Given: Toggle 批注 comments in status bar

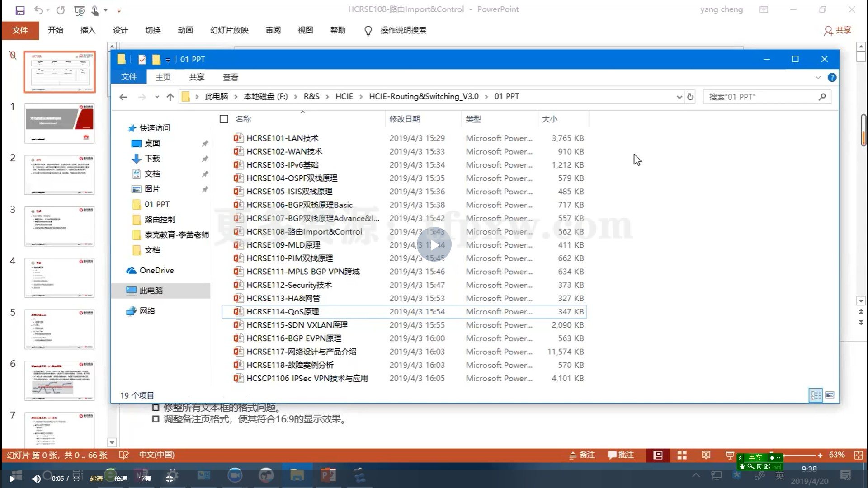Looking at the screenshot, I should coord(621,455).
